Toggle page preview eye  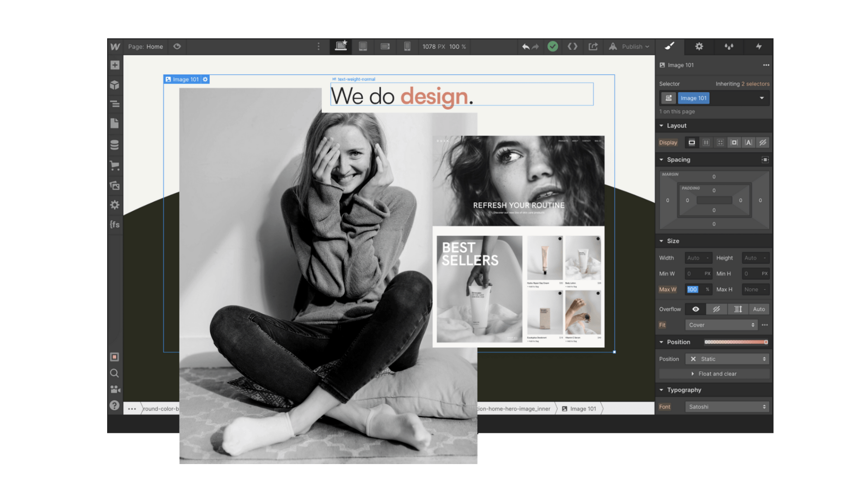point(177,47)
